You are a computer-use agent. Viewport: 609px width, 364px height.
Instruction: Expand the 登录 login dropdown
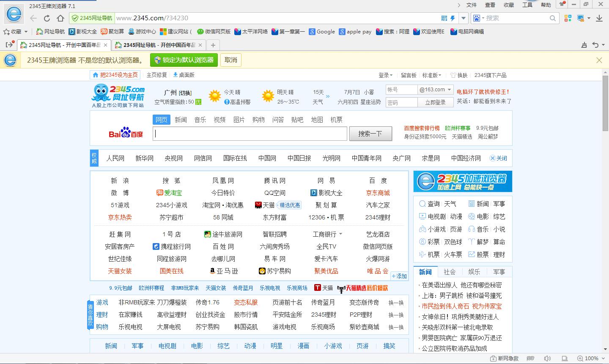click(385, 75)
